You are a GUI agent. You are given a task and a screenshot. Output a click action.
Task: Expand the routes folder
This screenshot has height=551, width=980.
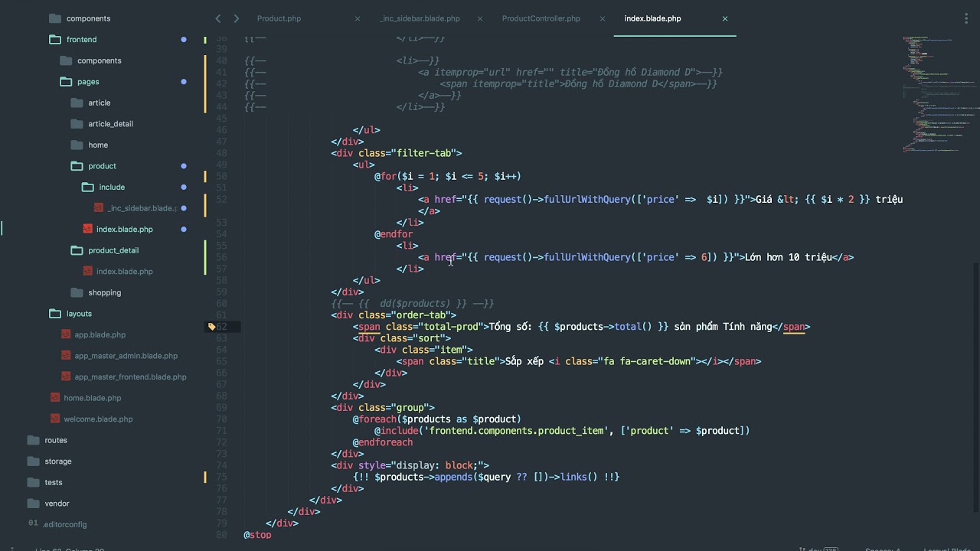[x=34, y=440]
